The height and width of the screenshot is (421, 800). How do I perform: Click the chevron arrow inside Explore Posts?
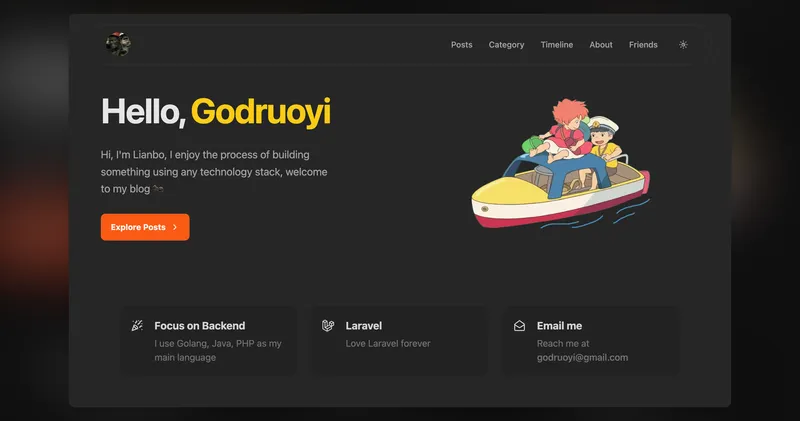pyautogui.click(x=175, y=228)
